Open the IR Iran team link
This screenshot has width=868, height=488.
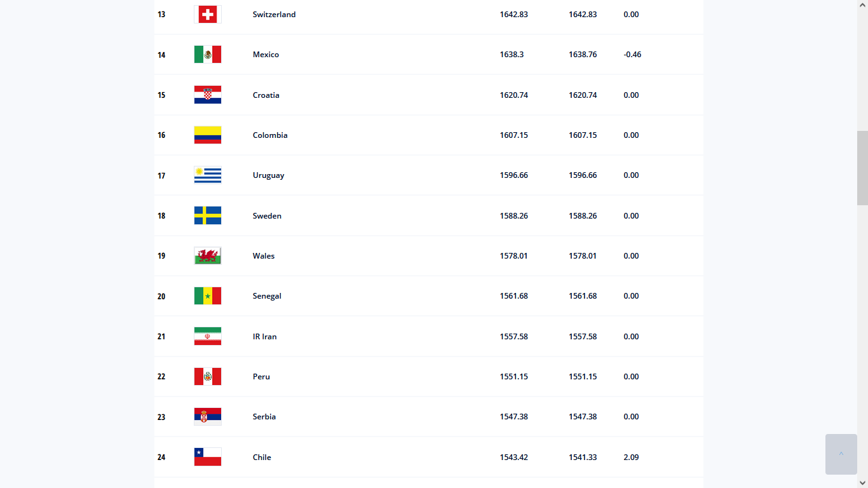264,337
